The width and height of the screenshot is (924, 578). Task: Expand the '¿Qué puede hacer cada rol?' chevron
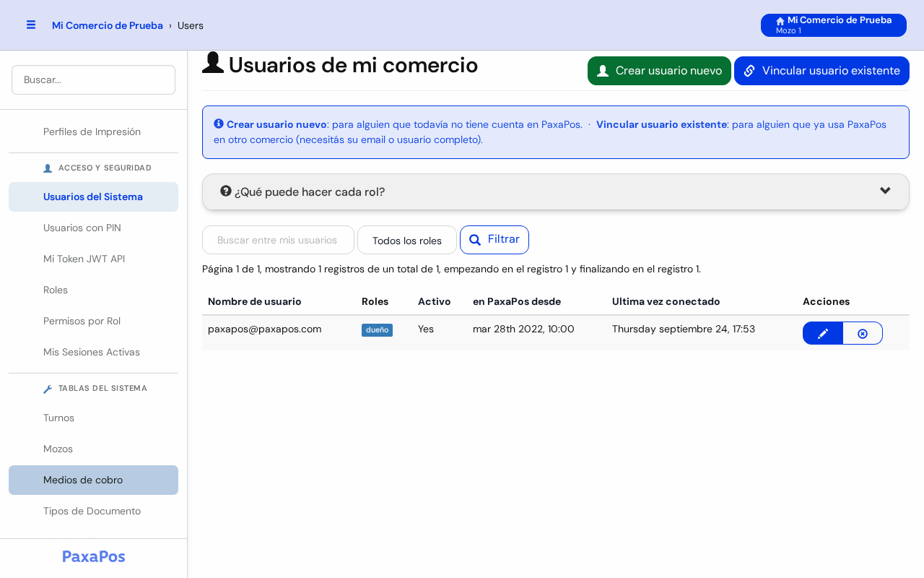[x=885, y=191]
